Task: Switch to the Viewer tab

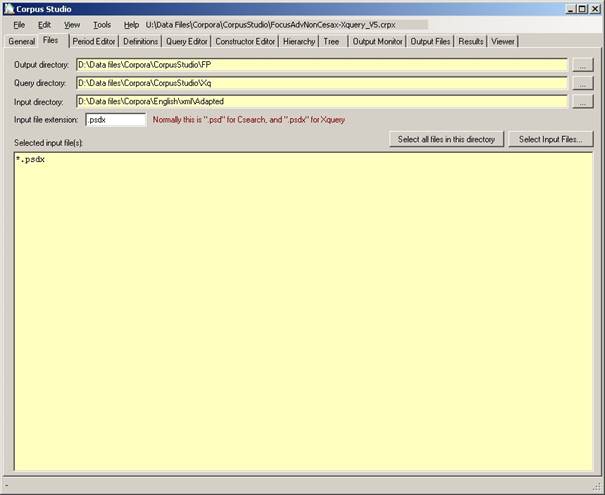Action: [503, 42]
